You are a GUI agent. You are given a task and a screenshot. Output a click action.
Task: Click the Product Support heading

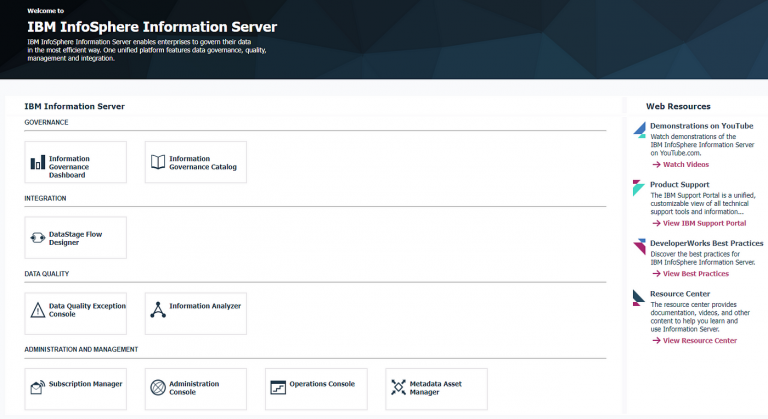679,185
